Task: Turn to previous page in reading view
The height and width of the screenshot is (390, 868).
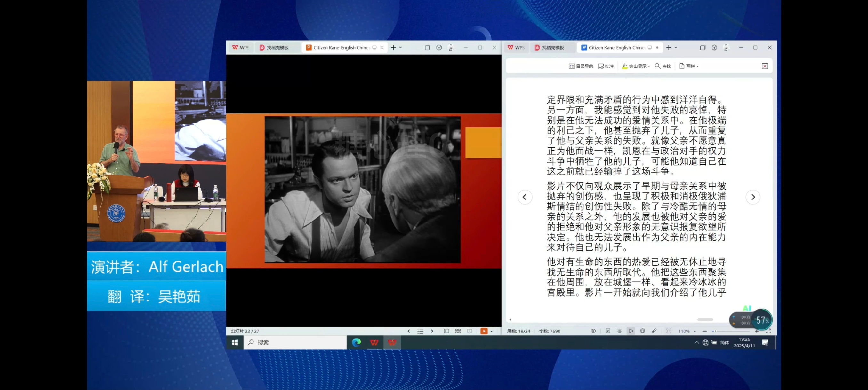Action: pyautogui.click(x=525, y=197)
